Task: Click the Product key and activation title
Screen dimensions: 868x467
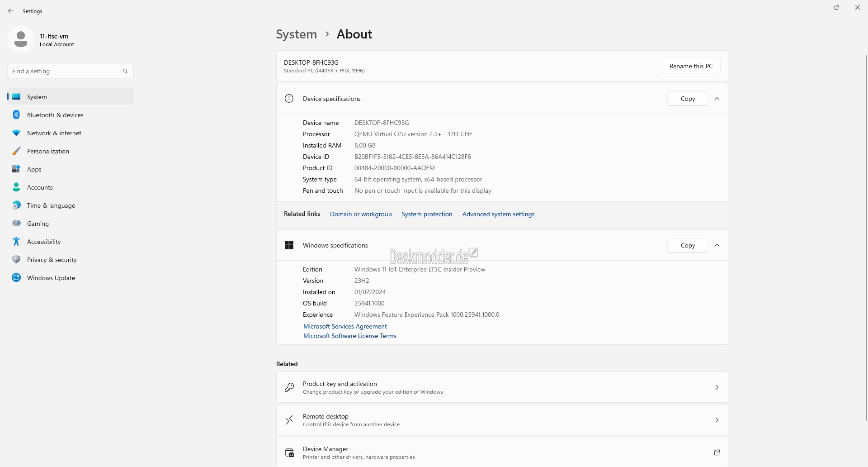Action: click(340, 384)
